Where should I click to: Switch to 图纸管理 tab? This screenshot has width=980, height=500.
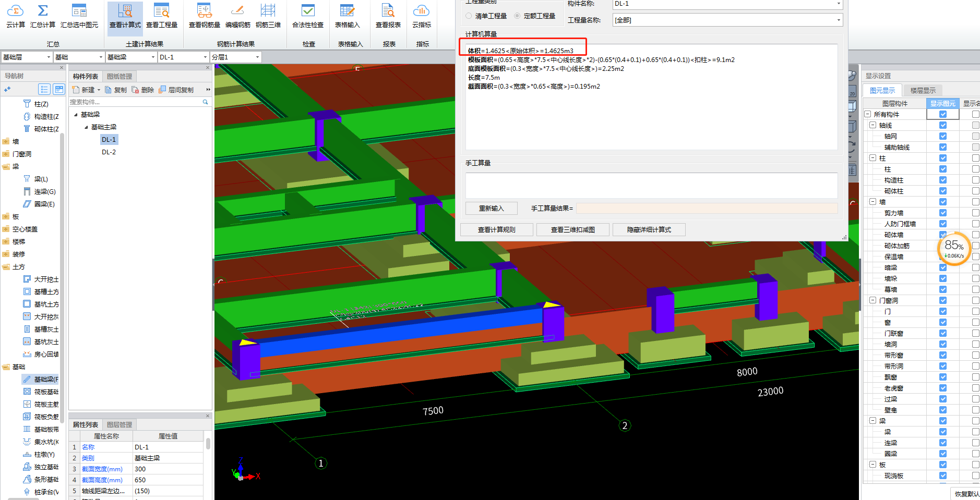pos(119,76)
